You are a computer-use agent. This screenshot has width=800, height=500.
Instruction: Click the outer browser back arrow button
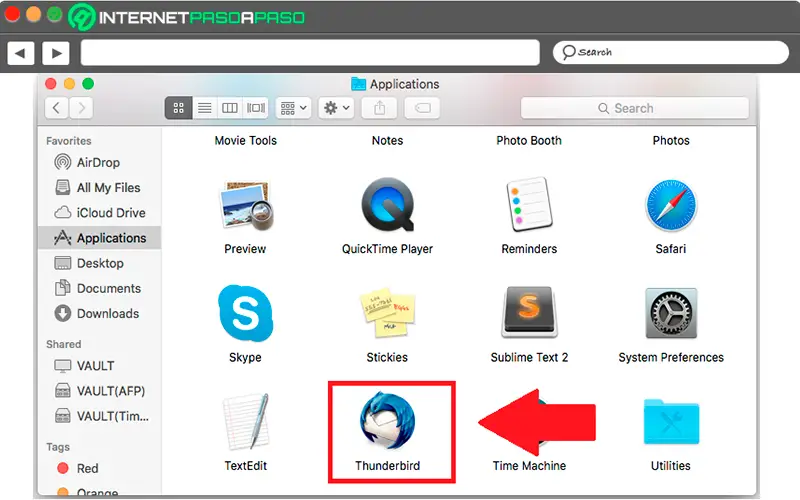[20, 53]
